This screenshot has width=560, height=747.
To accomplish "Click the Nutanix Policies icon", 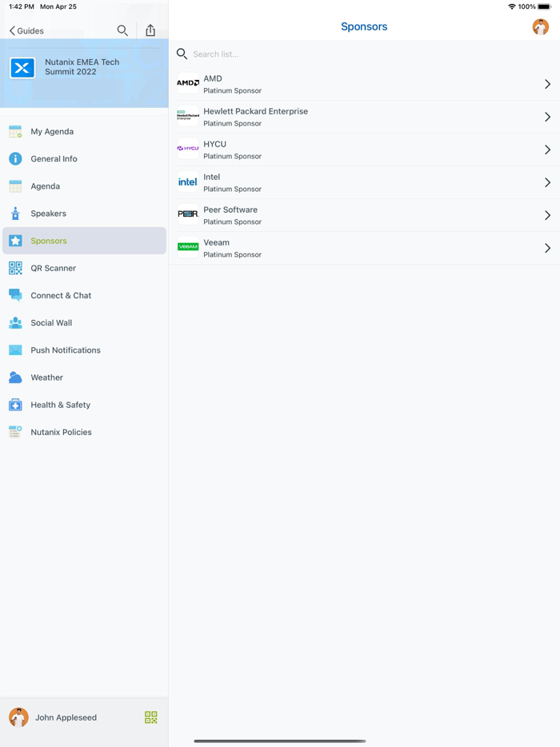I will pyautogui.click(x=15, y=432).
